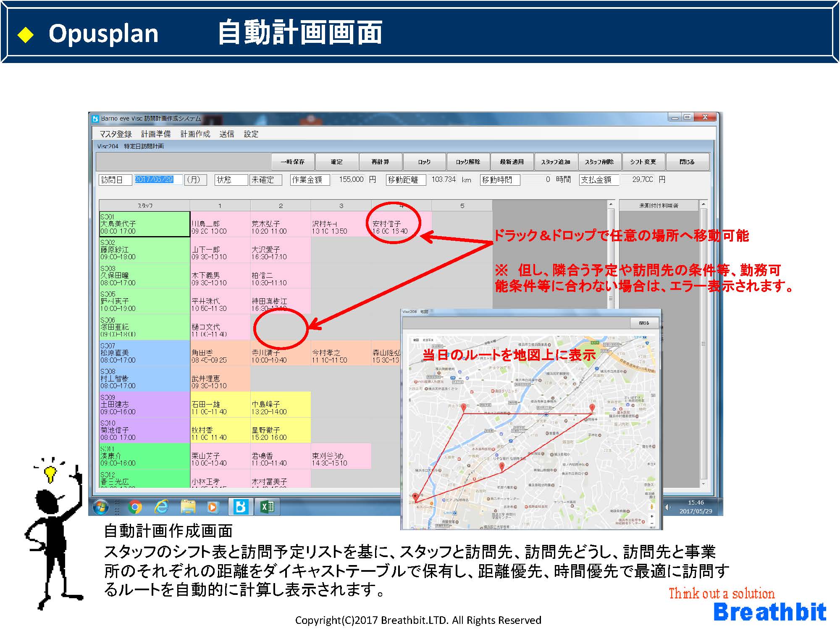Open the Windows Start button
Image resolution: width=840 pixels, height=631 pixels.
101,507
